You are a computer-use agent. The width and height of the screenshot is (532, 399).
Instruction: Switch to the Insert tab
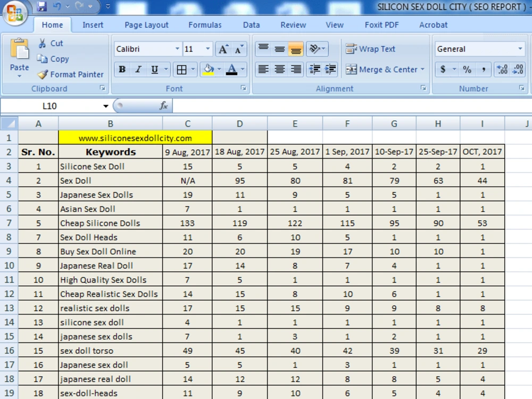93,25
